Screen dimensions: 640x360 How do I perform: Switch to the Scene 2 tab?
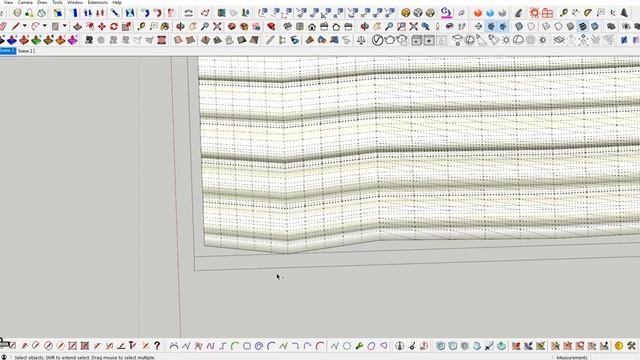(x=25, y=51)
